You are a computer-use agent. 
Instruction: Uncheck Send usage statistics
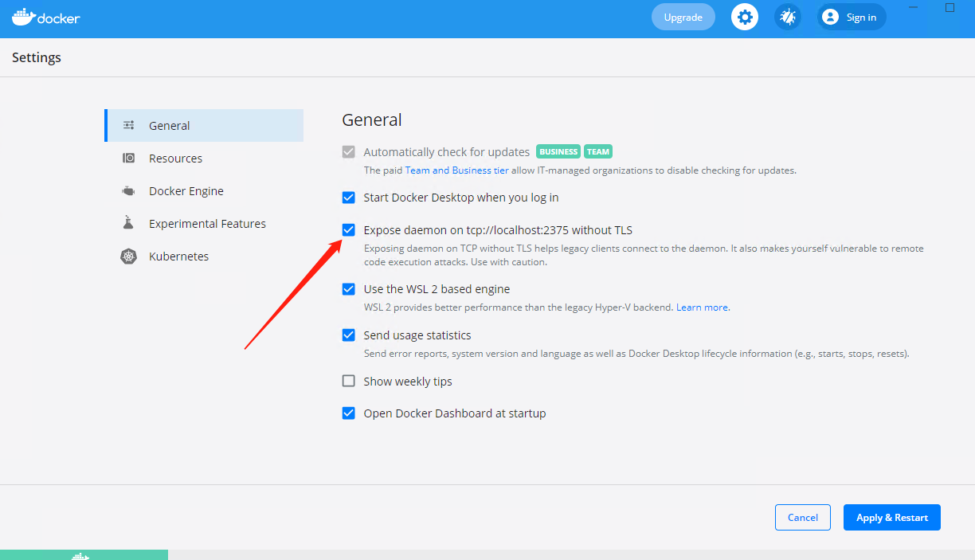point(348,335)
